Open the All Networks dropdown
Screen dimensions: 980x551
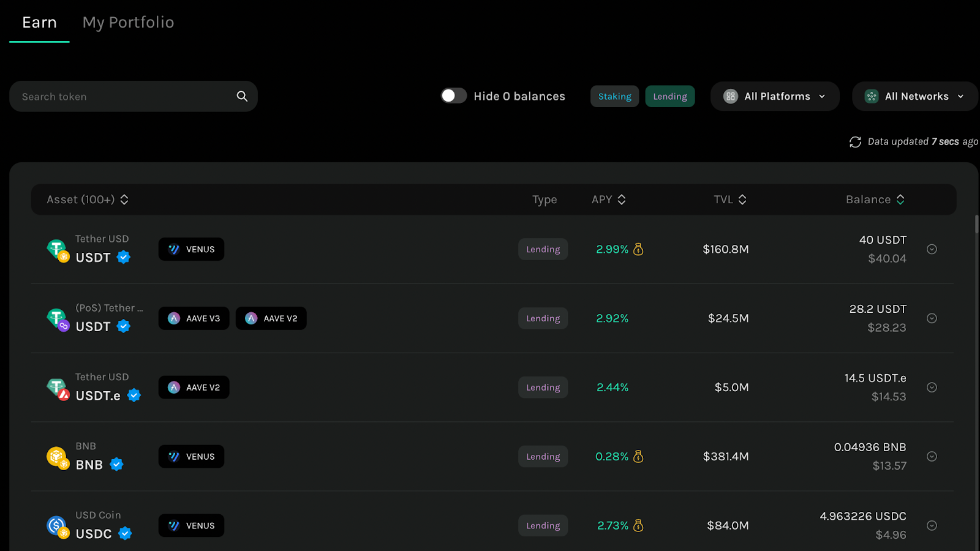[x=915, y=96]
